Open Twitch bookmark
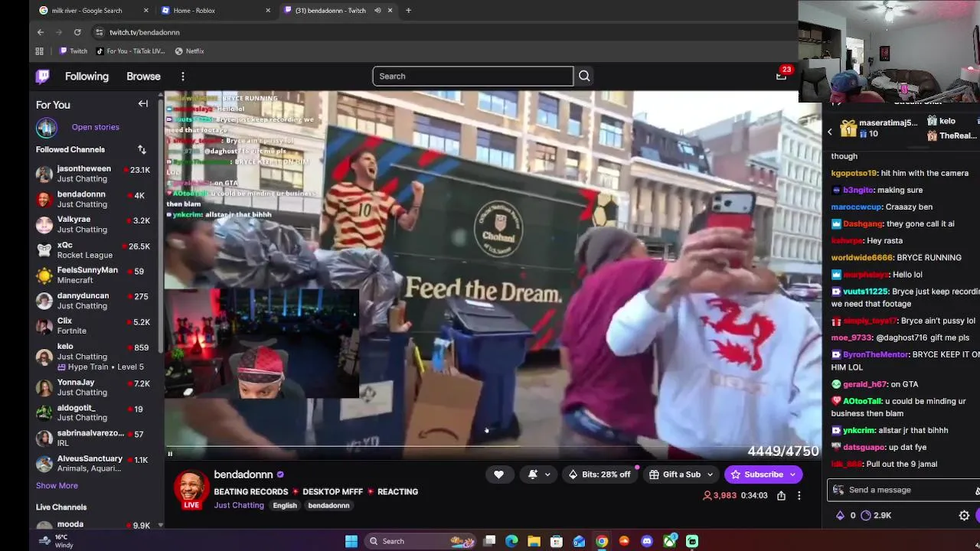 [73, 51]
